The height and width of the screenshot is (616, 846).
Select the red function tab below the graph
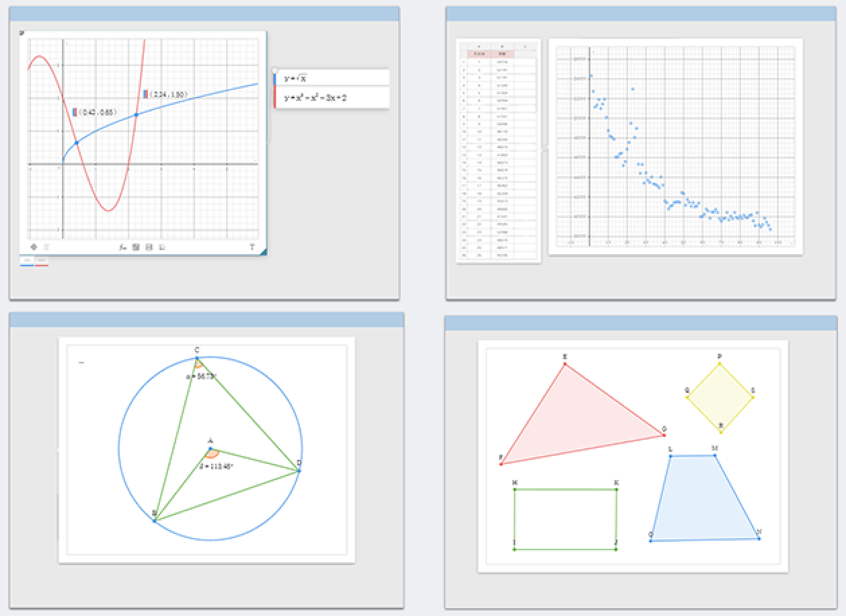pos(42,261)
